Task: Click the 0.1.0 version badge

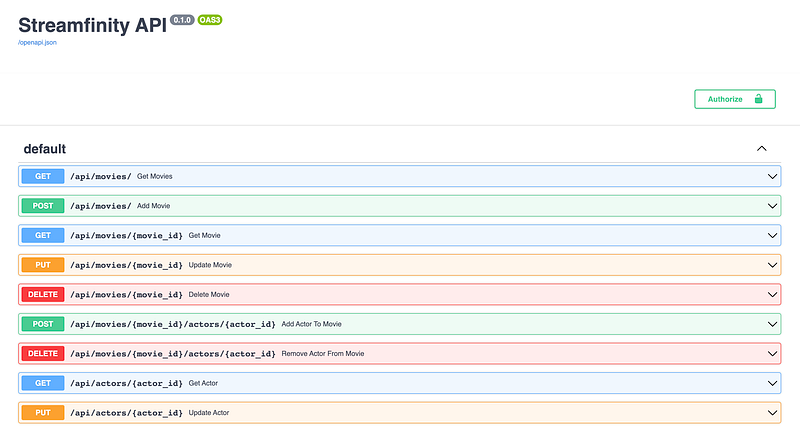Action: point(182,20)
